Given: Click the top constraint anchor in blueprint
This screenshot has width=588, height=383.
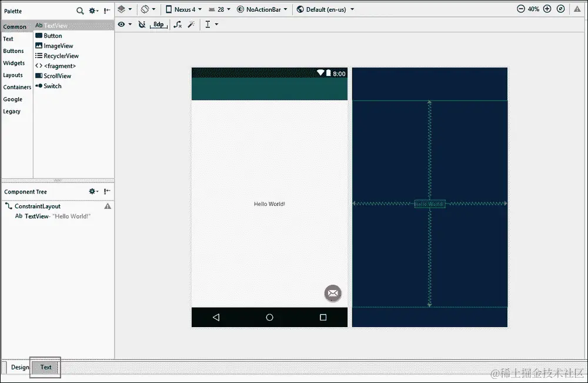Looking at the screenshot, I should [x=429, y=102].
